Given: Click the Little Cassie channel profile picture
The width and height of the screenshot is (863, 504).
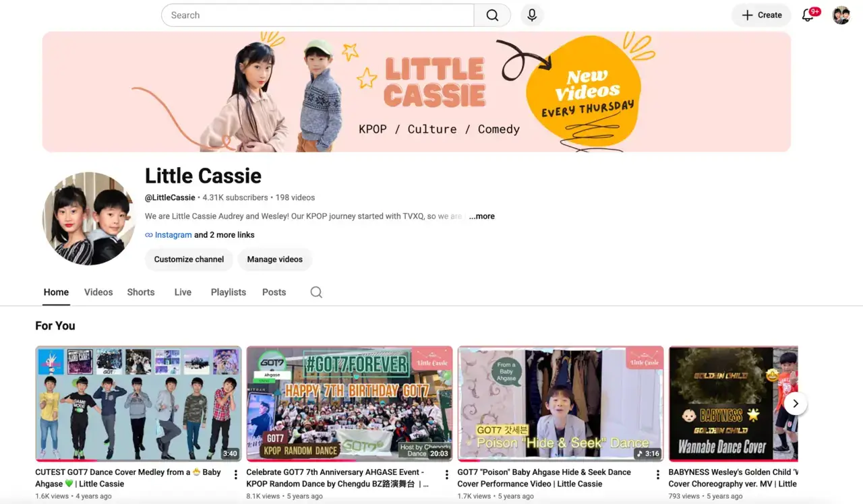Looking at the screenshot, I should [x=89, y=218].
